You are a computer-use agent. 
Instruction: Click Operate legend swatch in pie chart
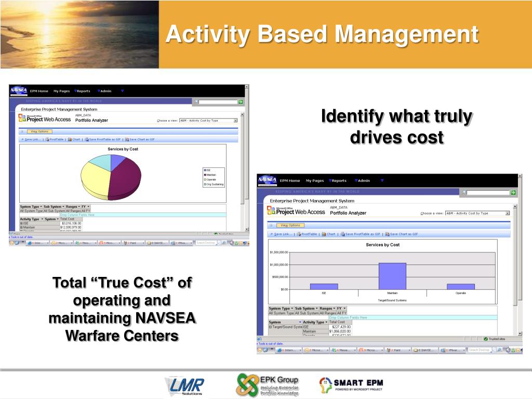tap(205, 180)
